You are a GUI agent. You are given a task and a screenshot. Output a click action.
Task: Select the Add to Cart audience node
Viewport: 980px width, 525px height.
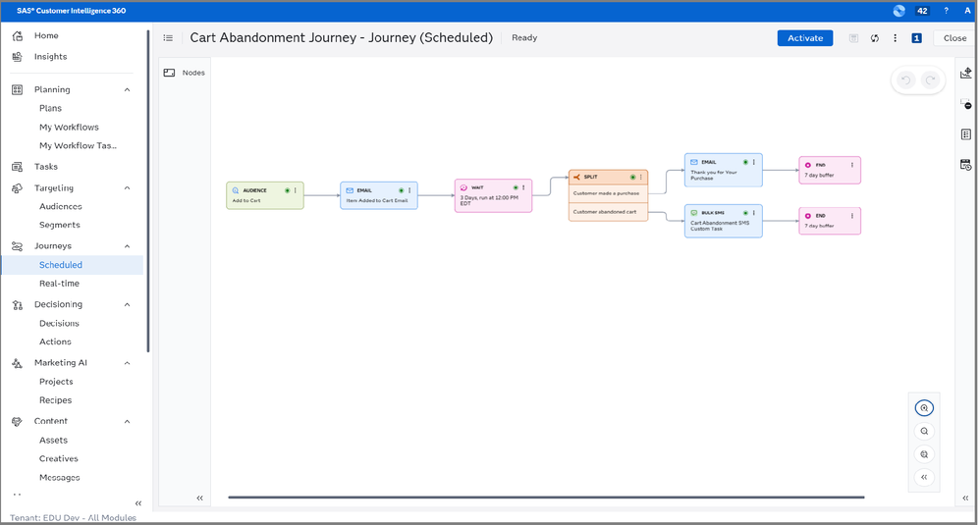(x=265, y=195)
